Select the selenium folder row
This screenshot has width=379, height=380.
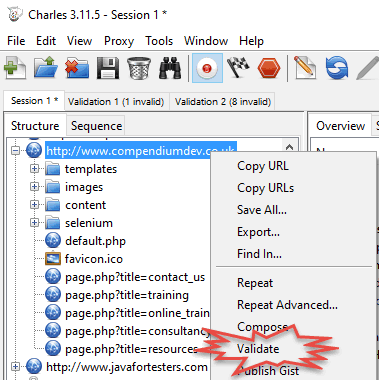pos(89,223)
